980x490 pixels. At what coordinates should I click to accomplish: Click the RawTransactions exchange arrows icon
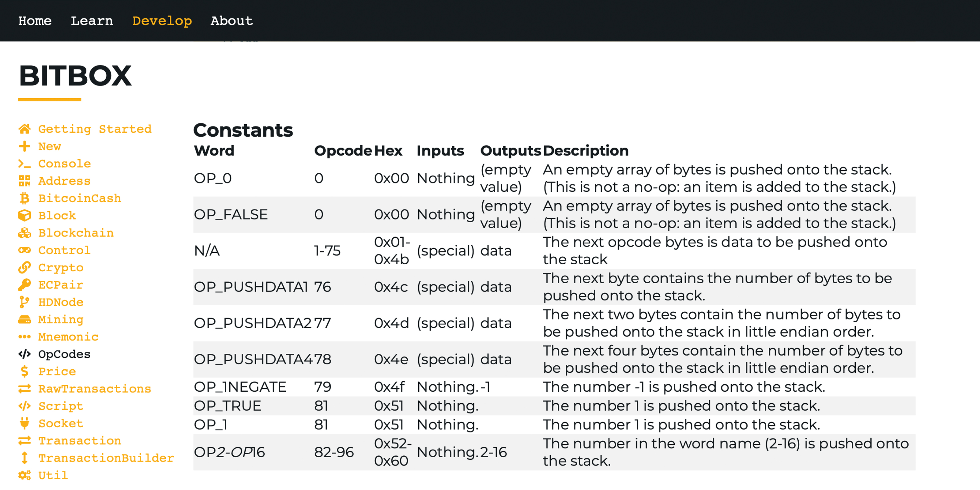click(24, 389)
